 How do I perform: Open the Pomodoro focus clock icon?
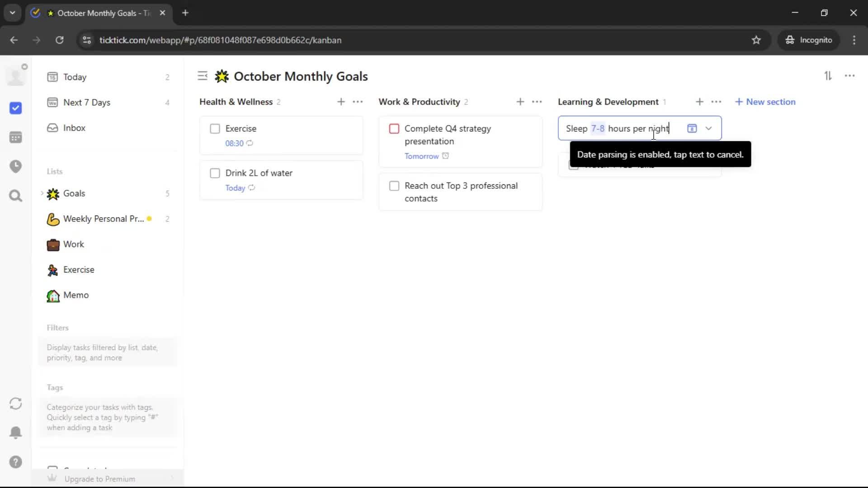(x=15, y=166)
